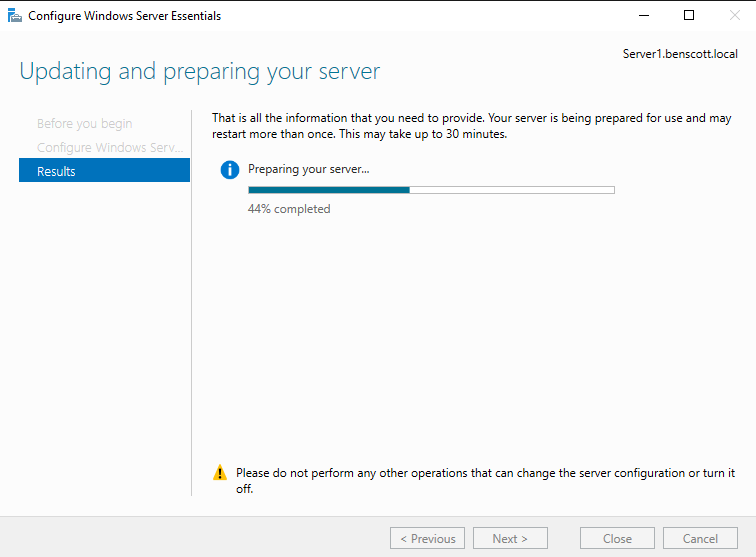Click the Cancel button
The width and height of the screenshot is (756, 557).
point(700,538)
